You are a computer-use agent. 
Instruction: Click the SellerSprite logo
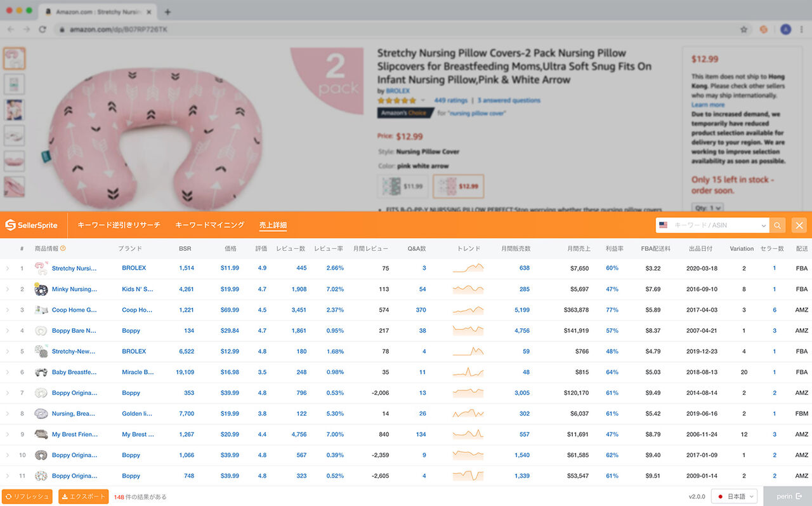[32, 225]
